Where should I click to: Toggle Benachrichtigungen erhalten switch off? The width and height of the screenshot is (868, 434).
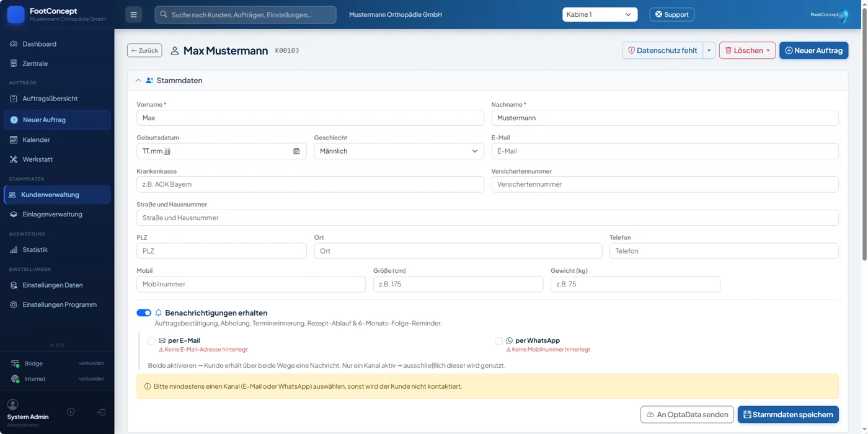click(x=144, y=313)
